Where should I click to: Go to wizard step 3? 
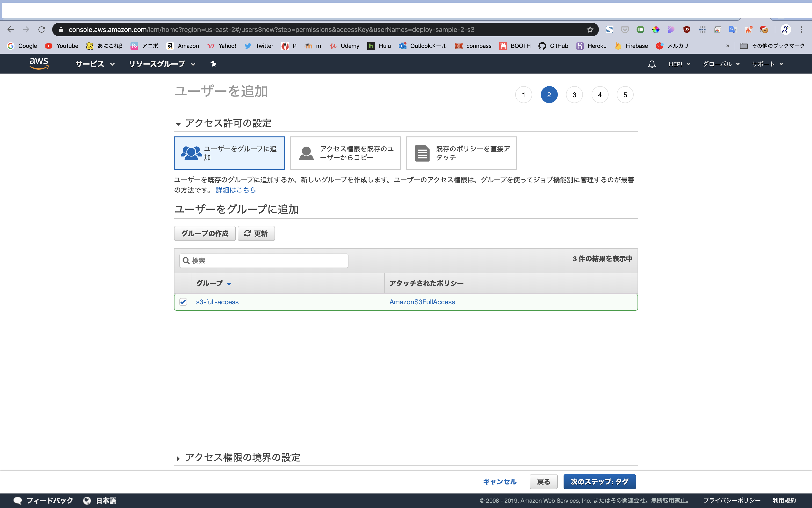[574, 95]
